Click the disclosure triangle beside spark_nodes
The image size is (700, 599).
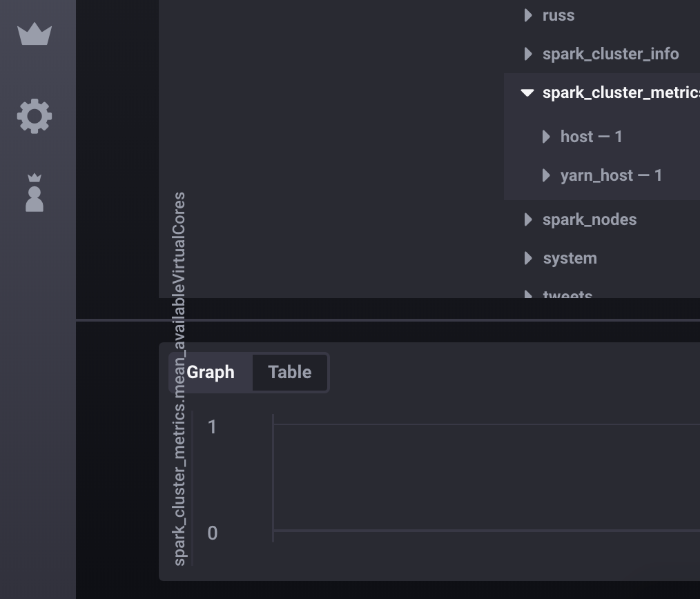pyautogui.click(x=527, y=219)
